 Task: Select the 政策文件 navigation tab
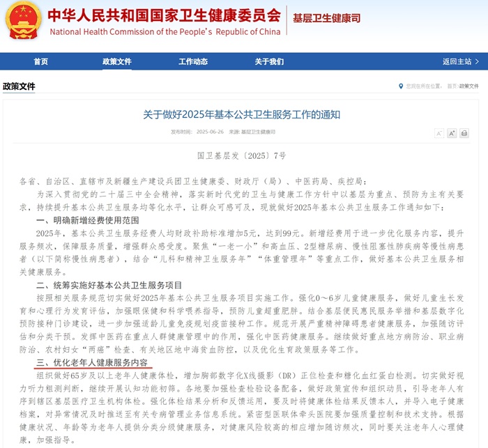coord(117,61)
